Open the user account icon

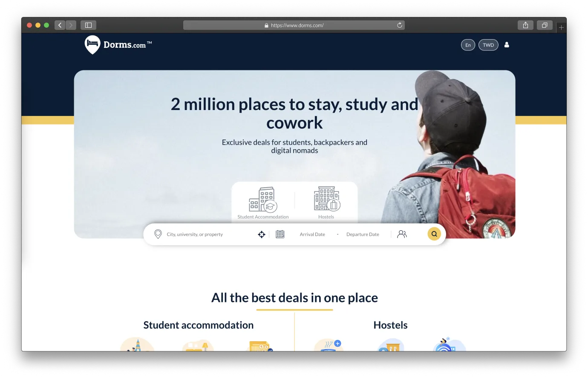[x=507, y=45]
